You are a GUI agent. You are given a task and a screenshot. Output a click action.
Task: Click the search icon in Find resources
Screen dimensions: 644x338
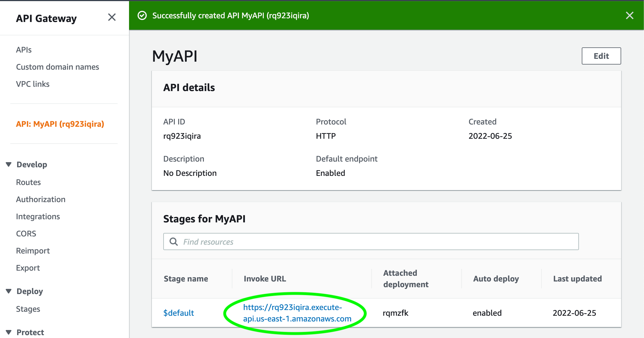click(x=174, y=242)
